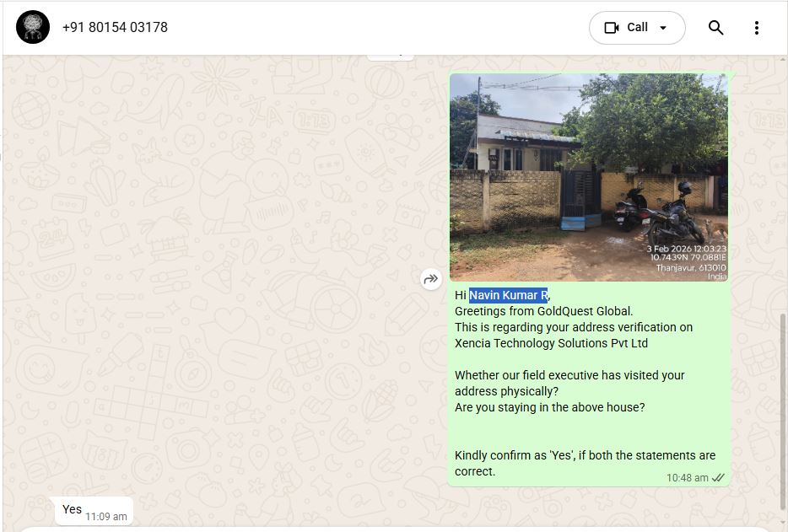The image size is (788, 532).
Task: Click the double-tick read receipt icon
Action: [x=718, y=477]
